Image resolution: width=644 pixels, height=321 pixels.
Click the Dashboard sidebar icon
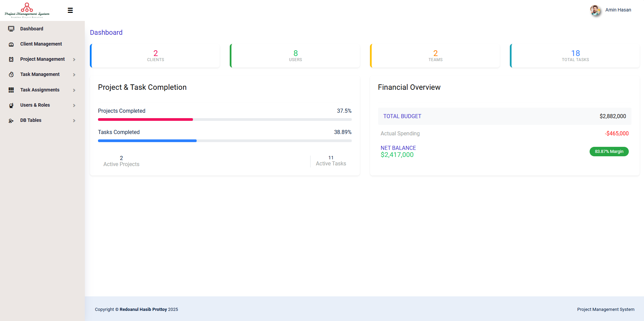tap(11, 29)
